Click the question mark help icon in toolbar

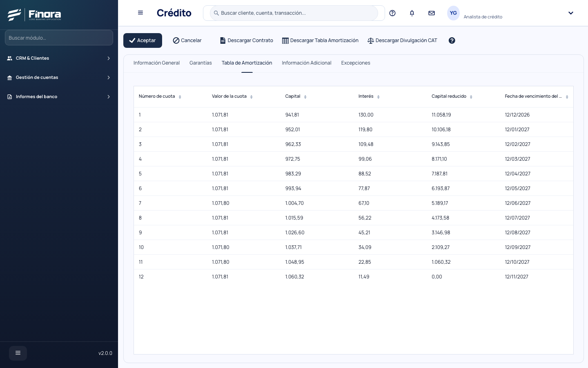coord(452,40)
